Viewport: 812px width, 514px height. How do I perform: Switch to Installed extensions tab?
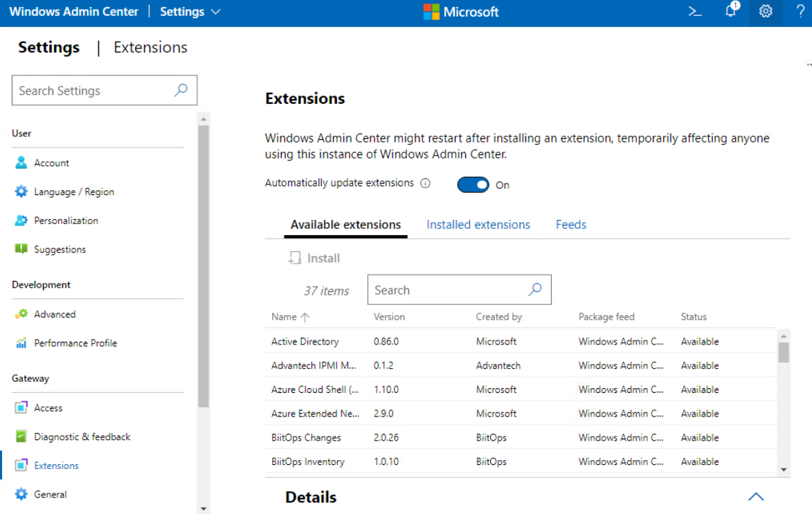pyautogui.click(x=478, y=225)
